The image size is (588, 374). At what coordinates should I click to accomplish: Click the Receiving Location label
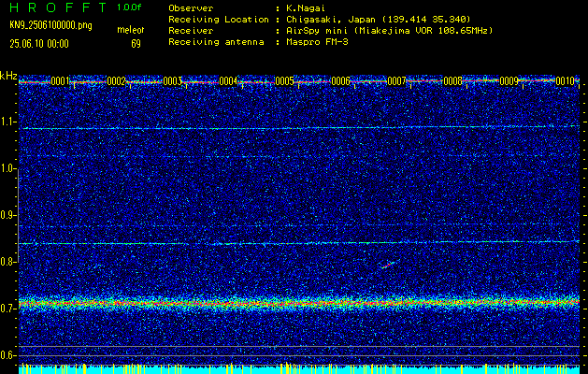pyautogui.click(x=219, y=19)
